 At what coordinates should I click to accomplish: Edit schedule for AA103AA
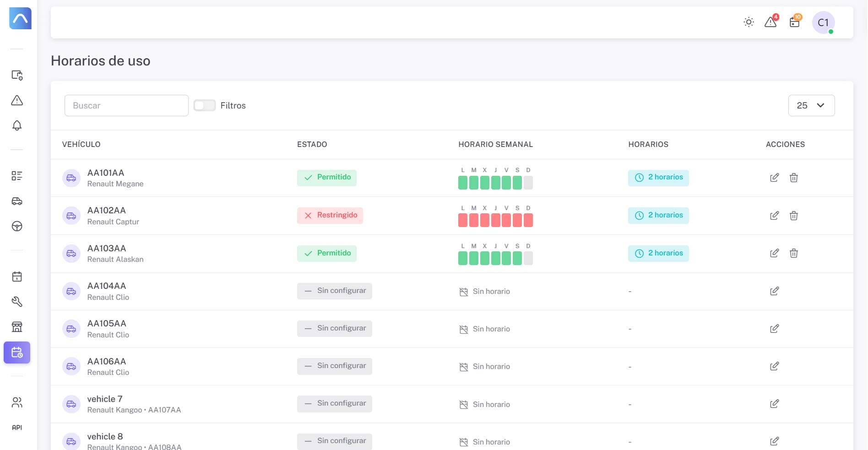click(775, 253)
